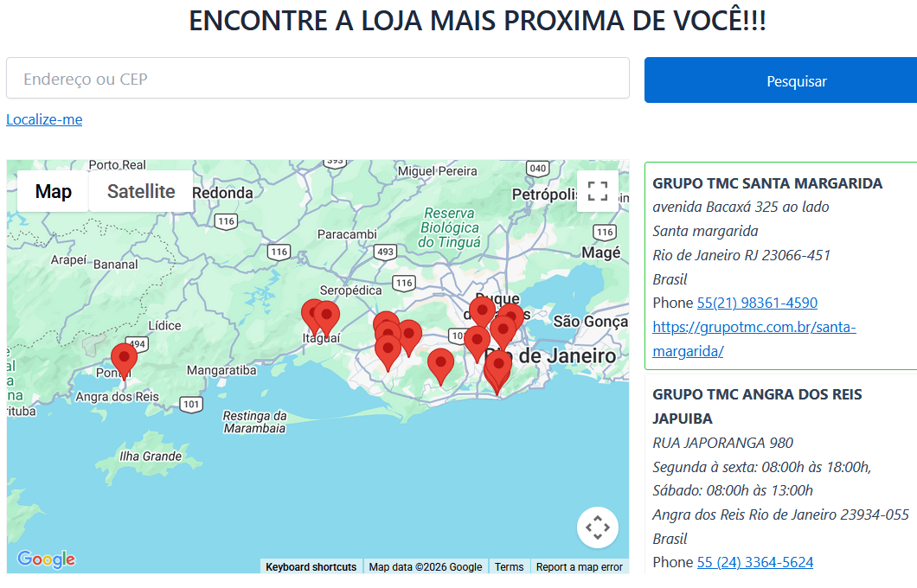Switch map to Satellite view

tap(141, 191)
